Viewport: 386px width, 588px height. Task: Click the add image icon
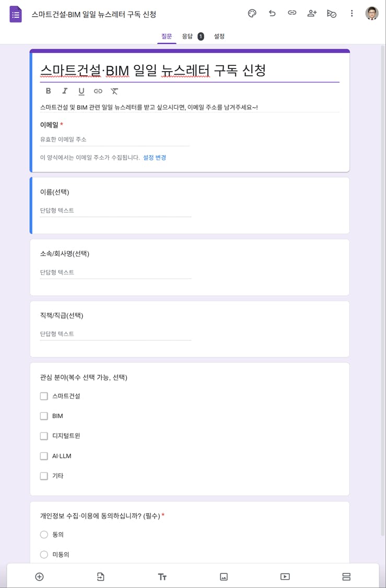pos(224,577)
